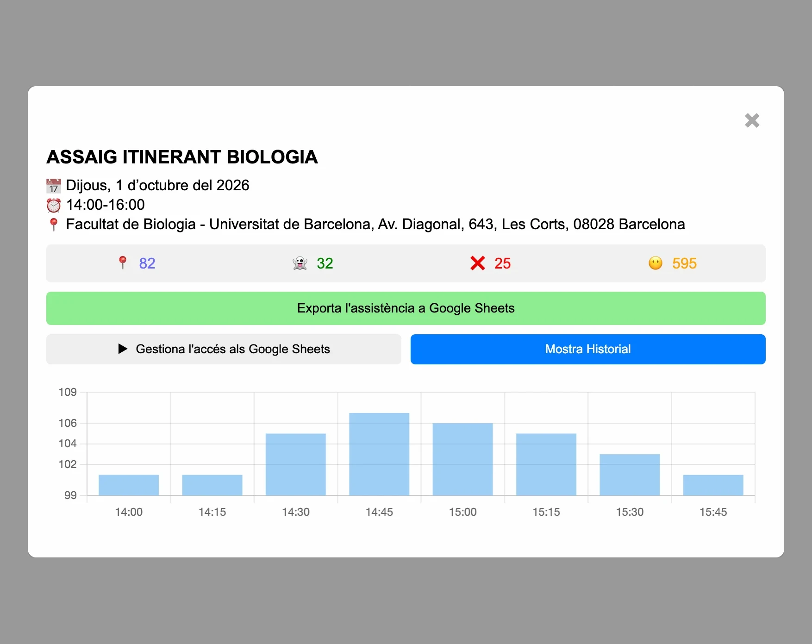Click the 109 y-axis label
The height and width of the screenshot is (644, 812).
click(x=68, y=392)
